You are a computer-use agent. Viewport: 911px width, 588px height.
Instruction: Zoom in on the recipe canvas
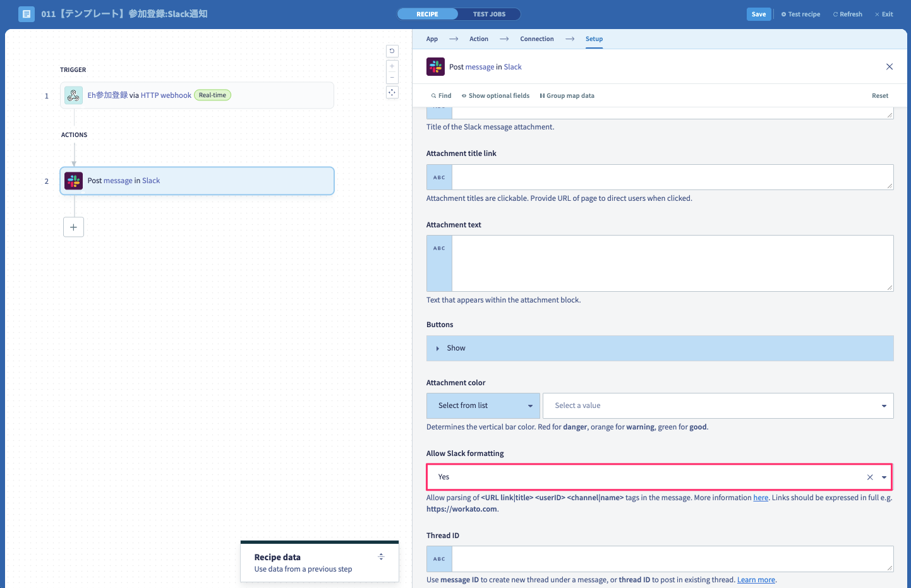[x=392, y=66]
